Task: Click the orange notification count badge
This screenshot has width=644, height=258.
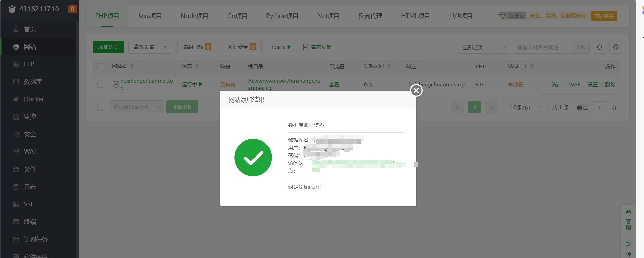Action: click(72, 9)
